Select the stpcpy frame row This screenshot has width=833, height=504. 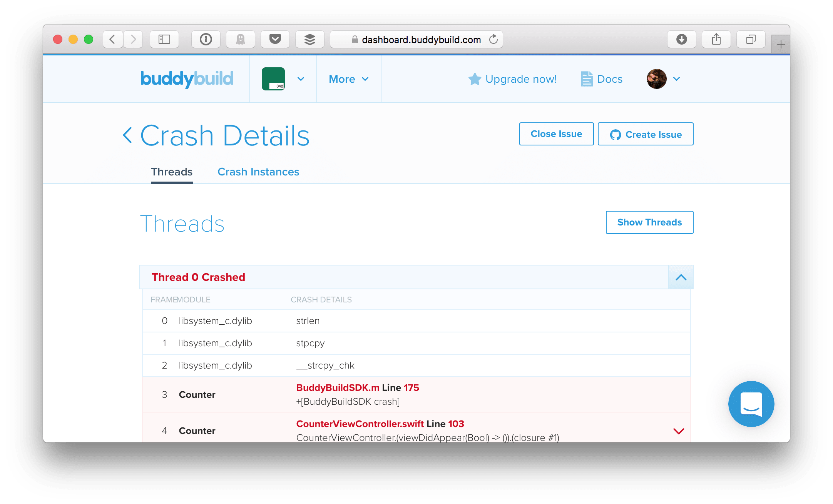pyautogui.click(x=416, y=343)
